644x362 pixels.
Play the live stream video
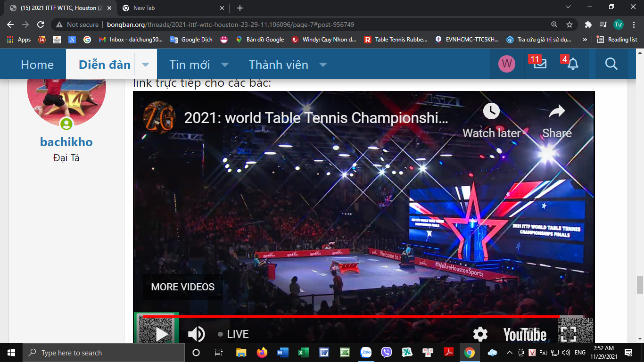[x=162, y=334]
